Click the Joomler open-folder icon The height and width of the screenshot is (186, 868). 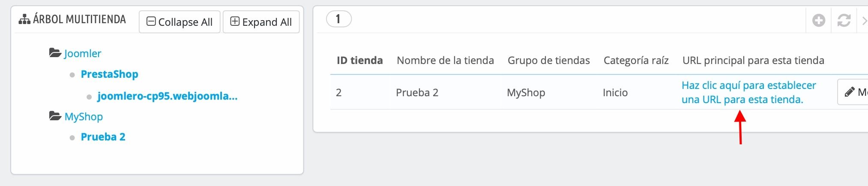(55, 53)
